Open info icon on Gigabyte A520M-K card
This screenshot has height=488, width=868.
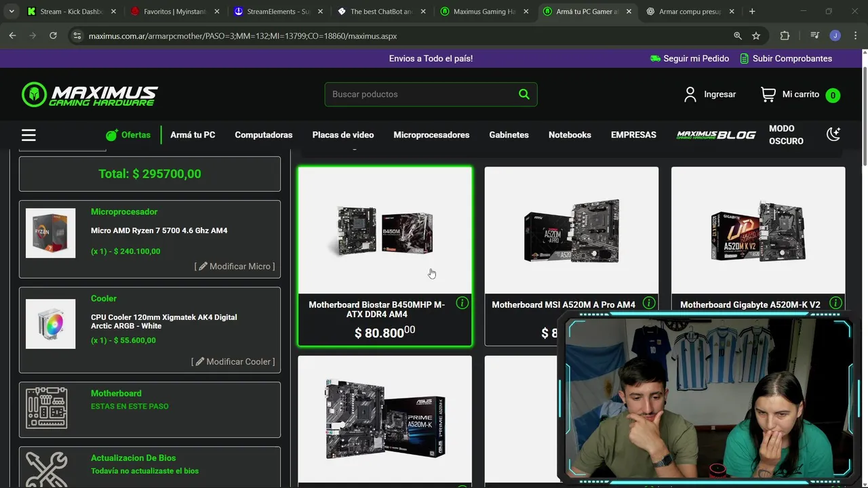click(x=835, y=303)
